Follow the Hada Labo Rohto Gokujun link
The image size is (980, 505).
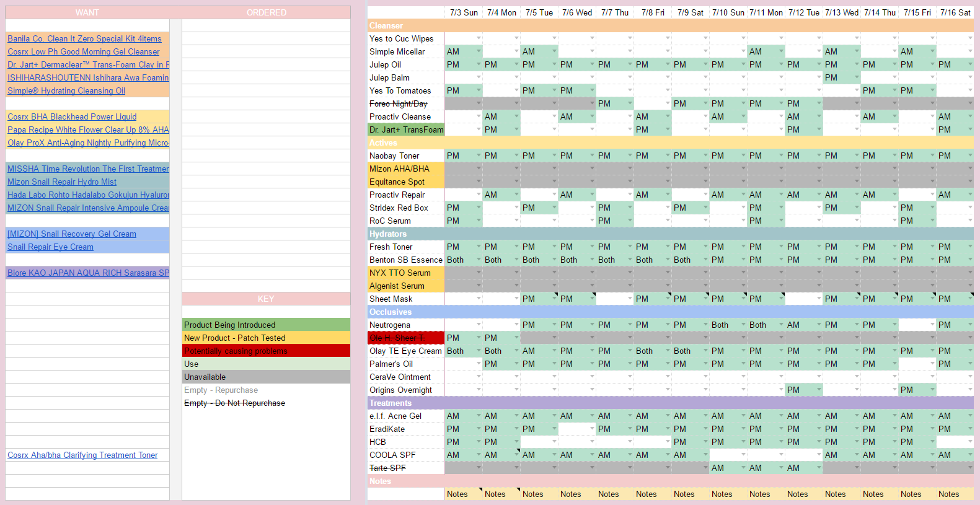point(88,195)
